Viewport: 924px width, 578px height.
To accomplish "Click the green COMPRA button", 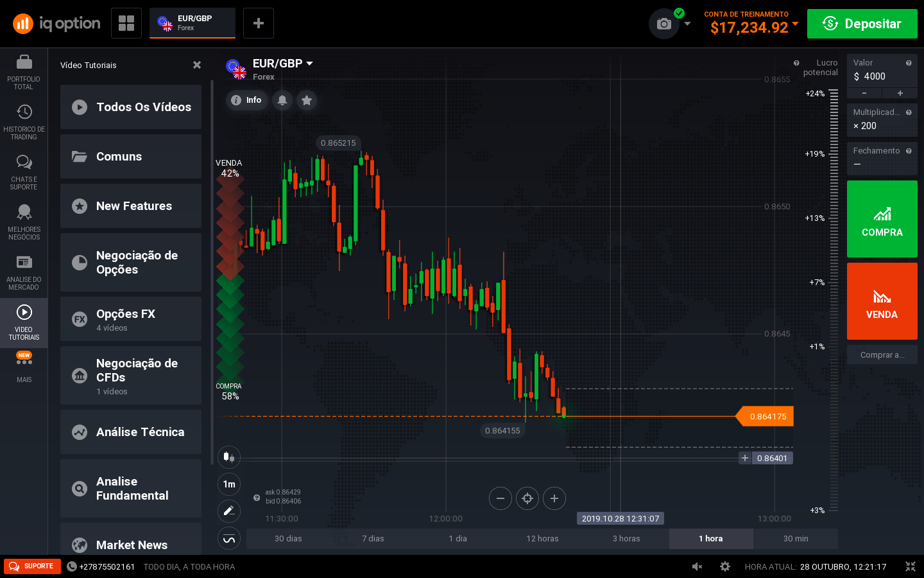I will 882,219.
